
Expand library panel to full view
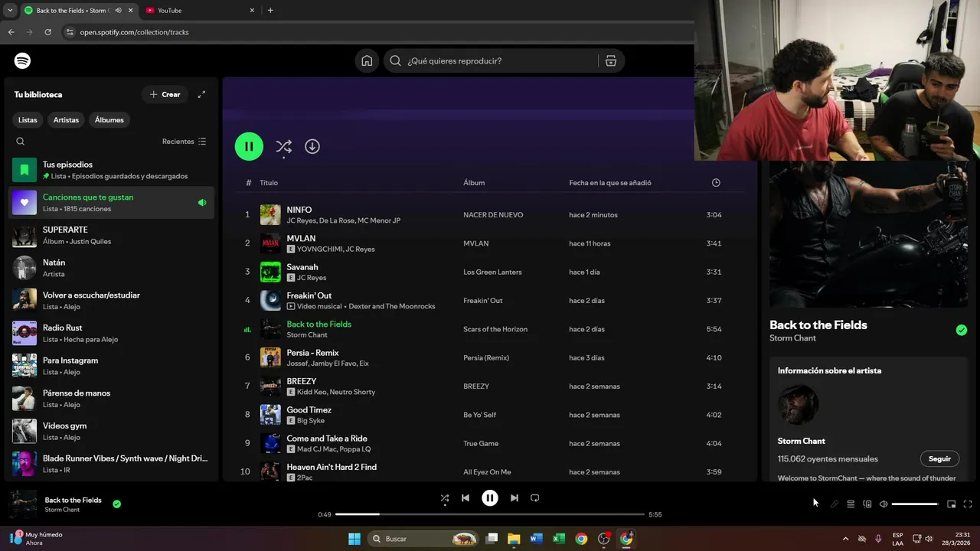click(x=201, y=94)
